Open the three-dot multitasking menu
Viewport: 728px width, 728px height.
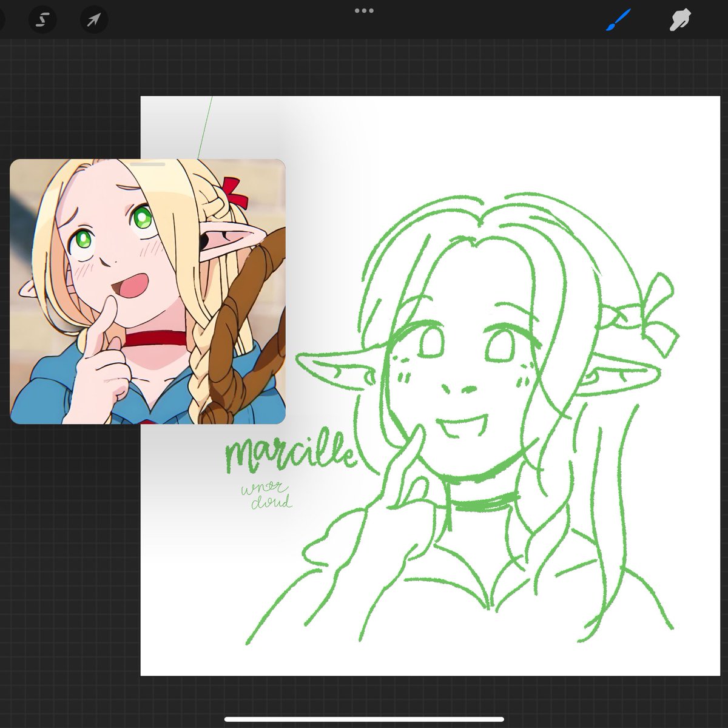tap(364, 10)
